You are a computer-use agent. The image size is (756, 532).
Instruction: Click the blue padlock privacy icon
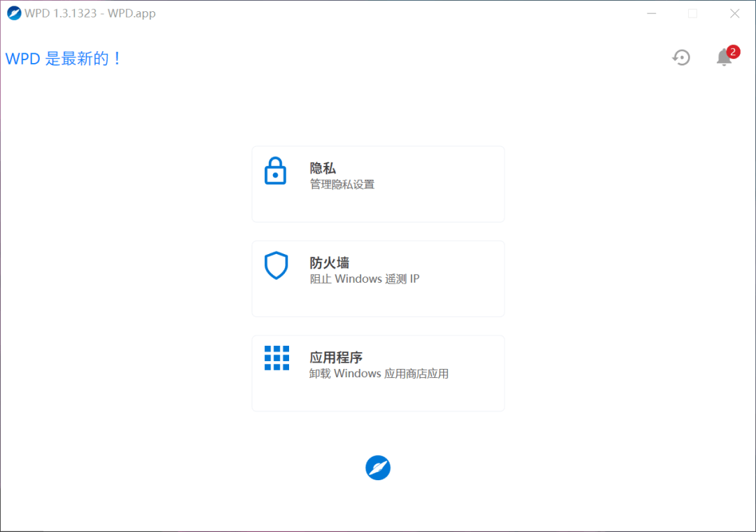point(275,171)
